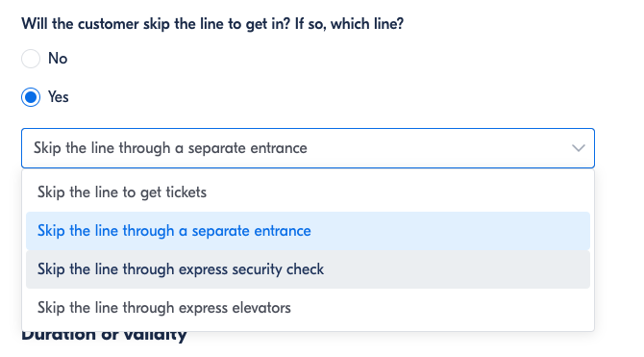Screen dimensions: 644x357
Task: Click the question heading about skipping the line
Action: pos(212,24)
